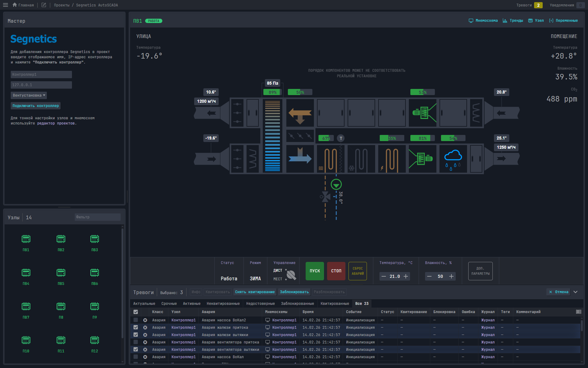Open the Вентустановка dropdown
Viewport: 588px width, 368px height.
[28, 95]
